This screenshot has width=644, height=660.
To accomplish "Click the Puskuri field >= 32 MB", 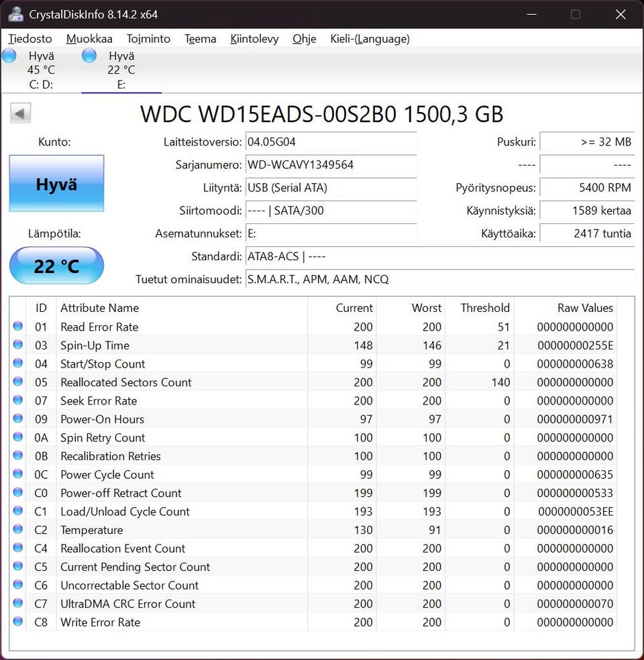I will 587,142.
